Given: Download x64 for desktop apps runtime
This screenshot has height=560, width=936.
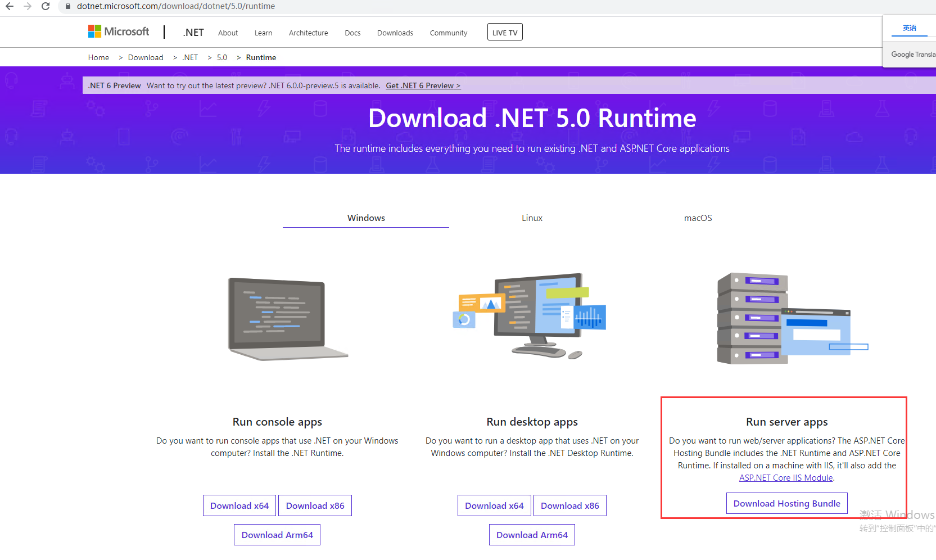Looking at the screenshot, I should 494,505.
